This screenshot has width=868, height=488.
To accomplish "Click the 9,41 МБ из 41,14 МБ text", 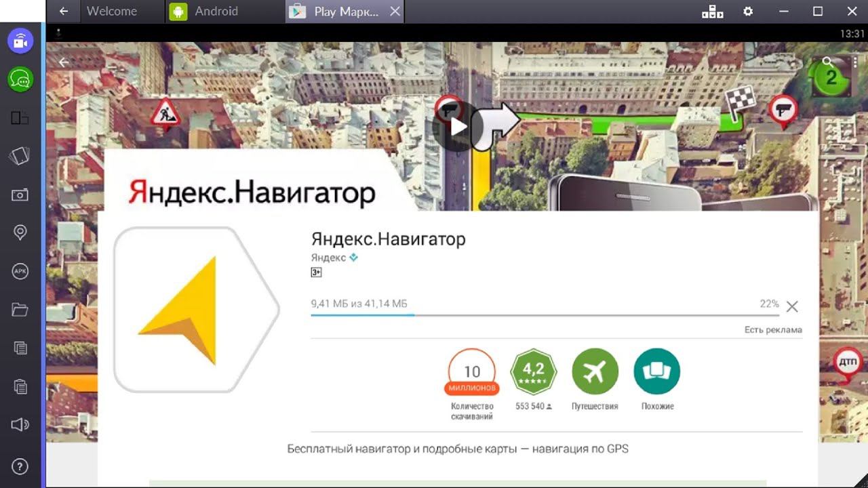I will pyautogui.click(x=359, y=304).
